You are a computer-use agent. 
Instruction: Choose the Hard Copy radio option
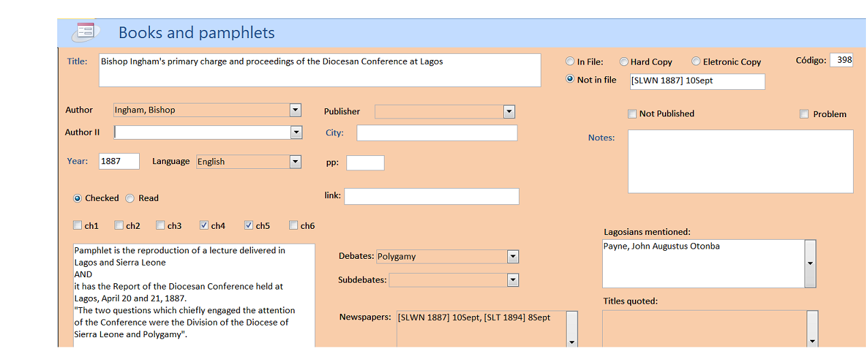[624, 61]
